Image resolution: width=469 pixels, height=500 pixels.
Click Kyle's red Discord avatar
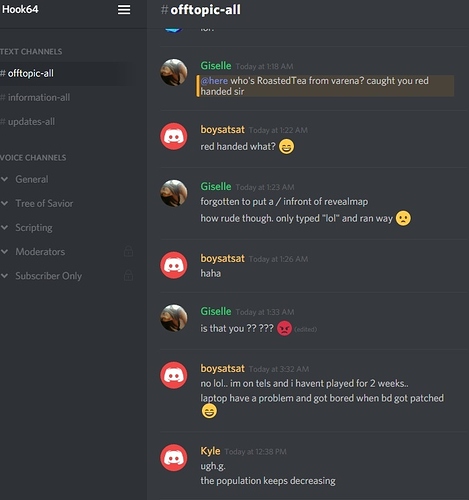174,458
